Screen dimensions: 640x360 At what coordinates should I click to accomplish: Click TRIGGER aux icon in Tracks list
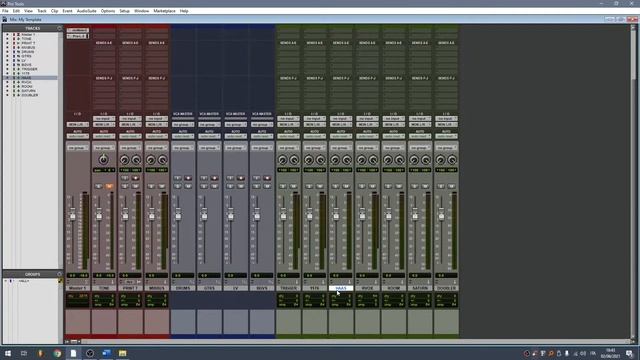18,69
